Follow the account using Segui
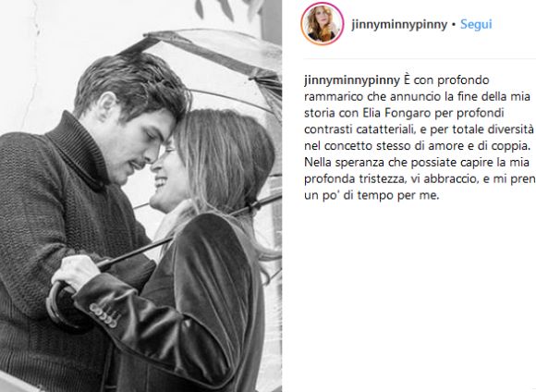 (x=476, y=24)
